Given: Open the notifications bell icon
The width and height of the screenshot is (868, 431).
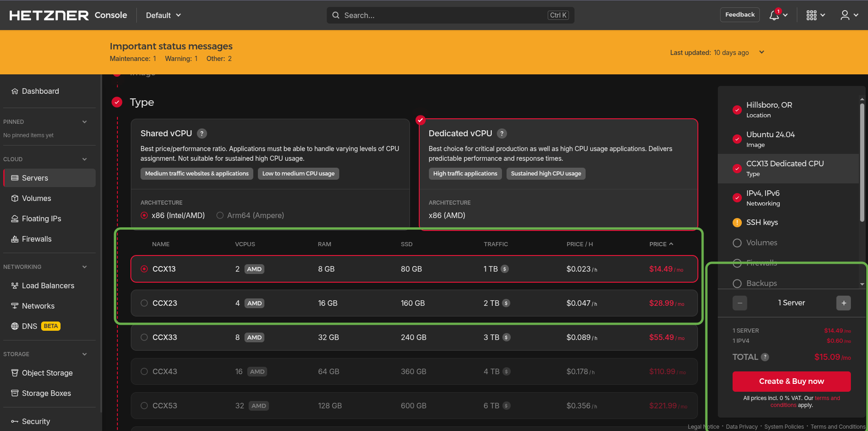Looking at the screenshot, I should pyautogui.click(x=774, y=15).
